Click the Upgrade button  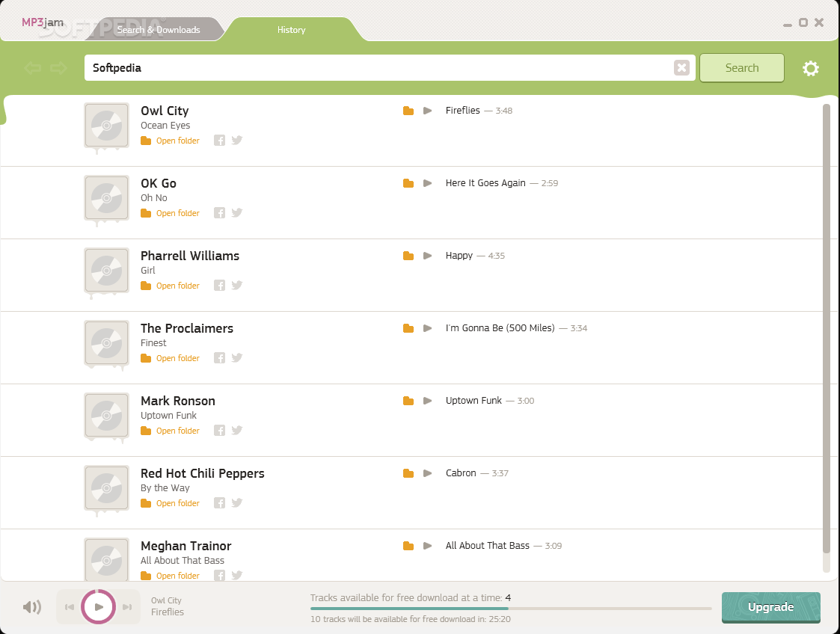point(771,607)
